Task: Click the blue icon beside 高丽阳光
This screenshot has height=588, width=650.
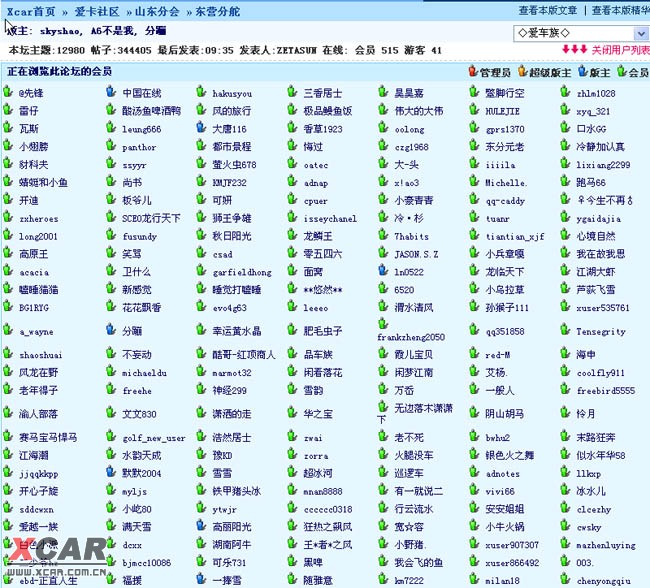Action: pos(201,525)
